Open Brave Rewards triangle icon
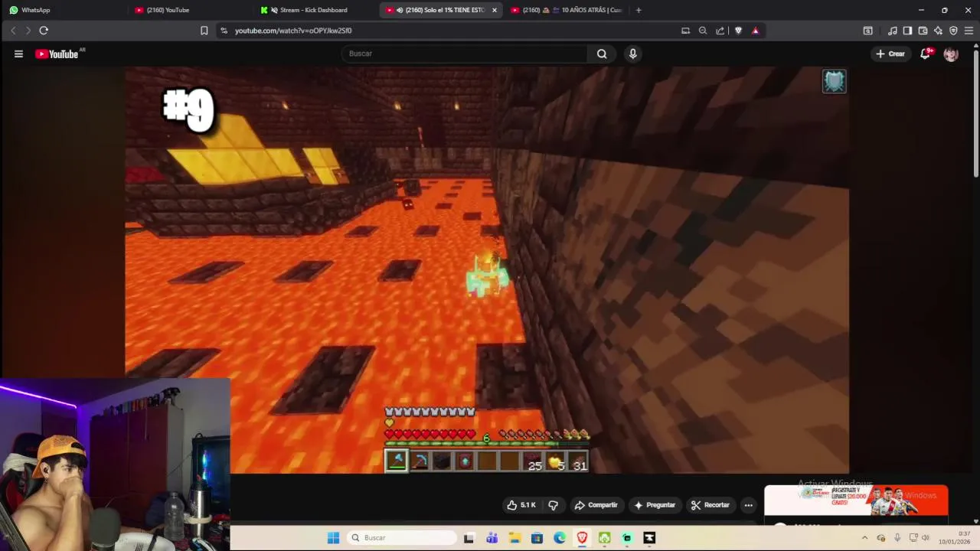Screen dimensions: 980x551 tap(756, 31)
